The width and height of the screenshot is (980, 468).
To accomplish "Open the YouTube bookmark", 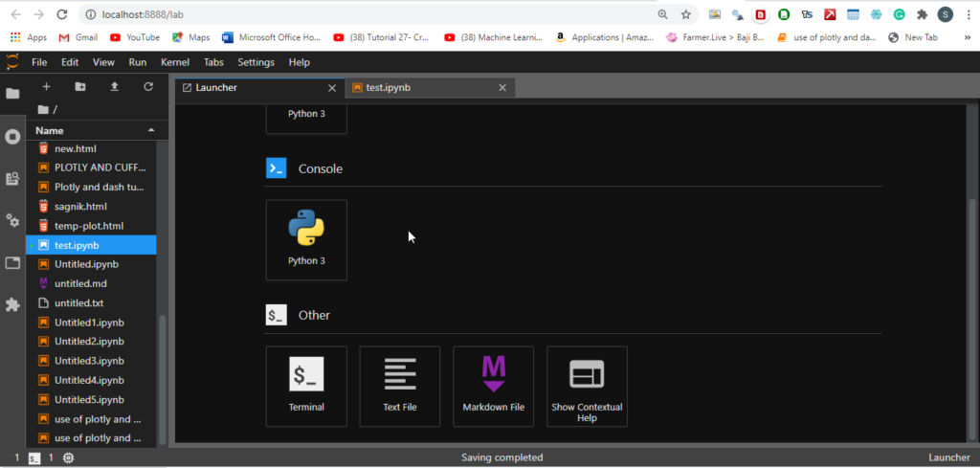I will pyautogui.click(x=135, y=37).
